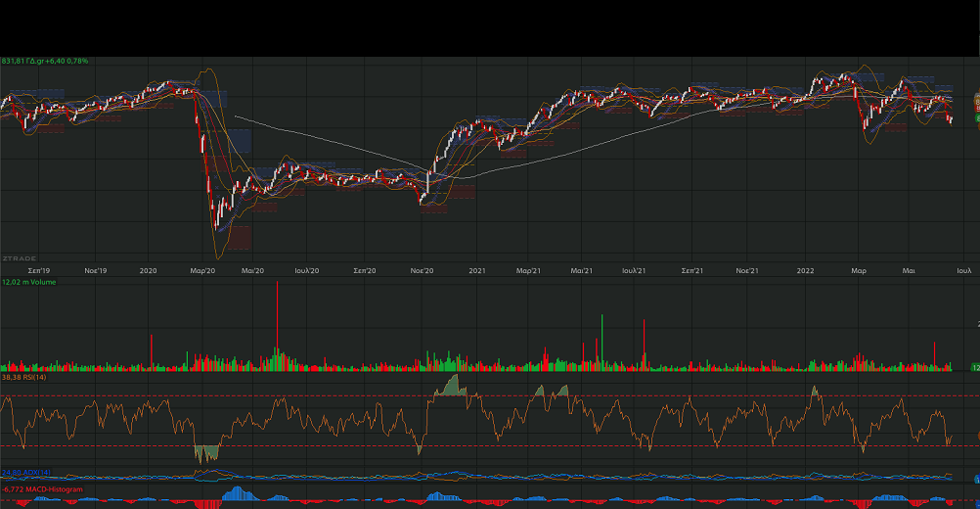Click the Νοε'20 date on time axis

pos(423,269)
